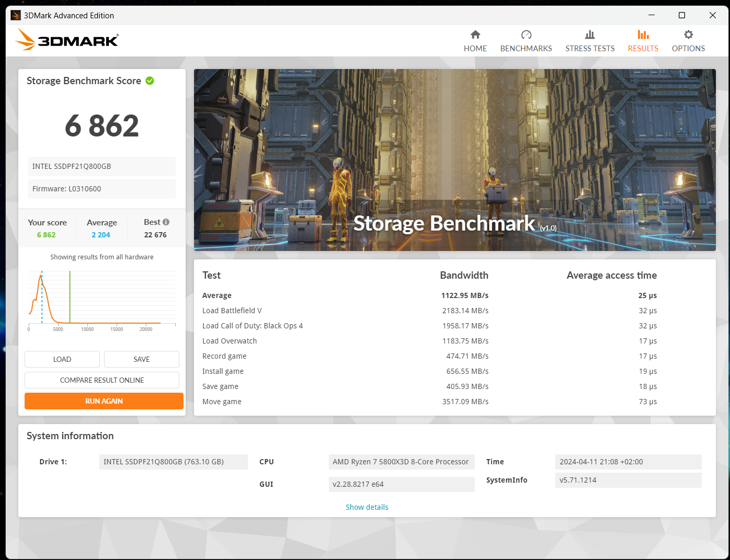Click the Move game row label
Image resolution: width=730 pixels, height=560 pixels.
click(x=222, y=402)
